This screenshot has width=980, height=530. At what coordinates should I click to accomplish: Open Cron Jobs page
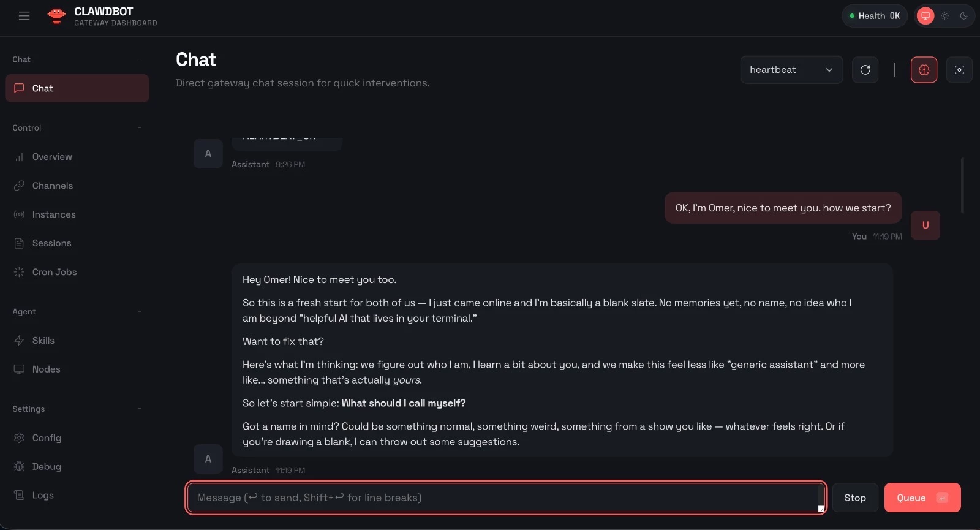tap(54, 272)
